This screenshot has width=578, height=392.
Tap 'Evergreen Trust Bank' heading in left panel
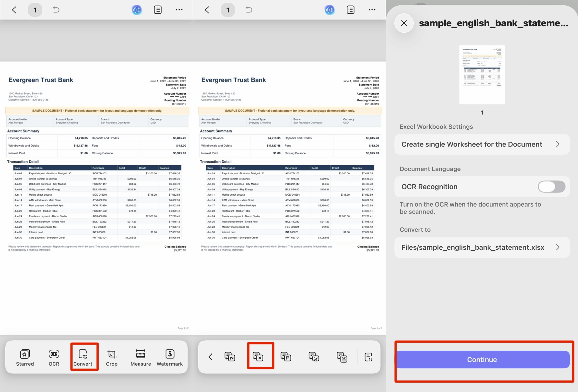pyautogui.click(x=41, y=80)
